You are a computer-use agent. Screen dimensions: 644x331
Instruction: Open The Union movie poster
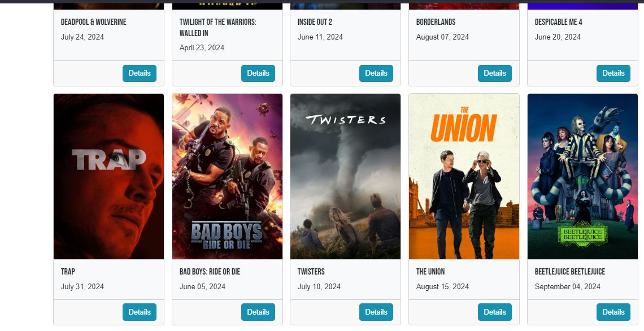coord(464,177)
